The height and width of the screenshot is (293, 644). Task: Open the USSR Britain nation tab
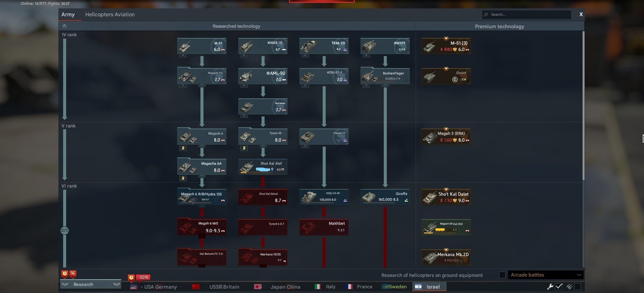click(x=216, y=287)
